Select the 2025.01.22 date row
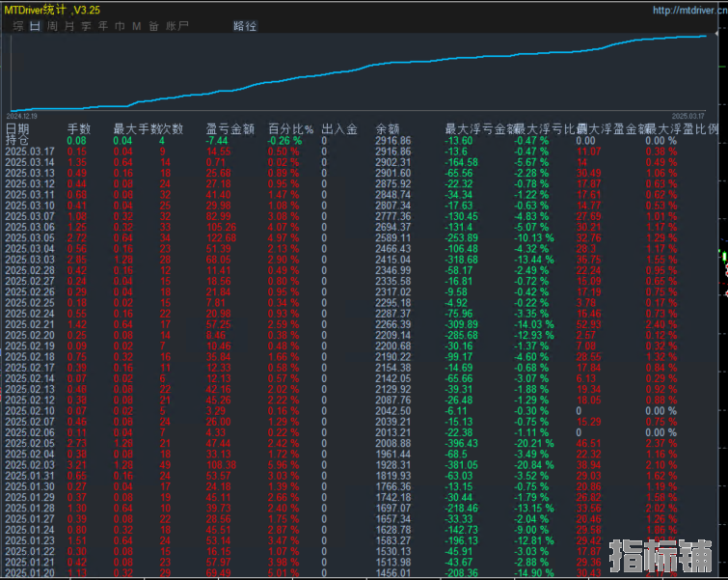Viewport: 728px width, 580px height. click(30, 551)
